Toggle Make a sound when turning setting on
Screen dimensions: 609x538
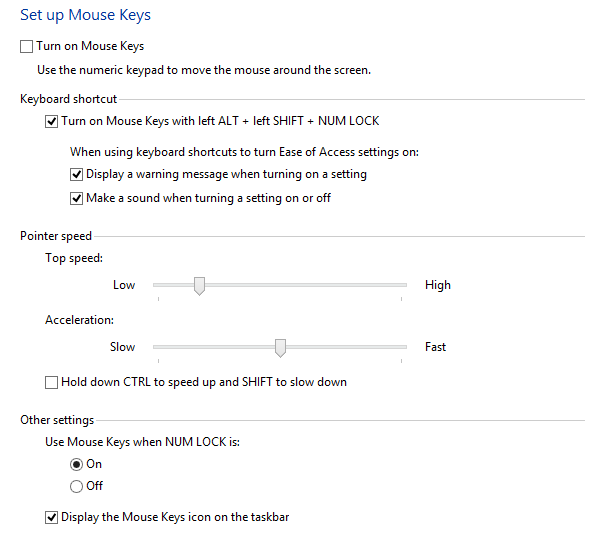(77, 198)
